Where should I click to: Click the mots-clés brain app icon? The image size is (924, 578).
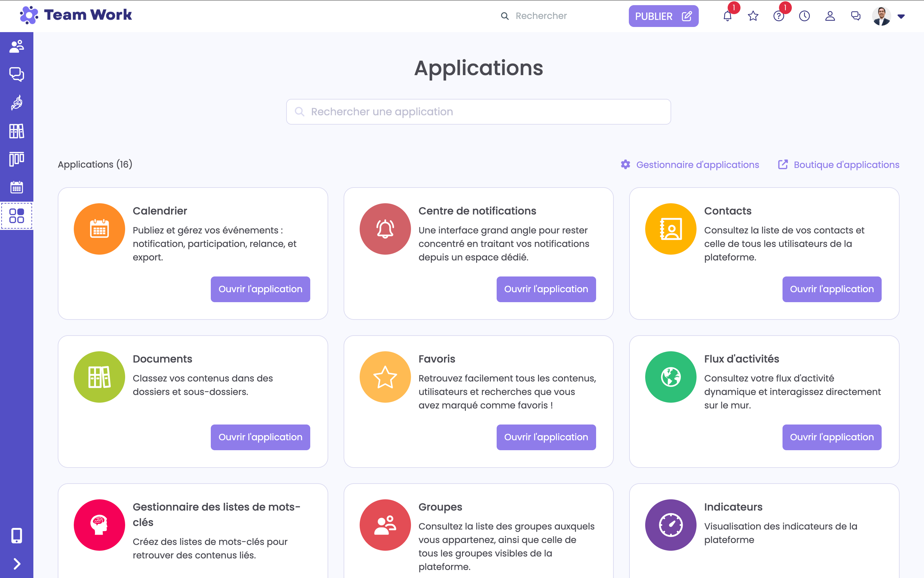point(99,525)
